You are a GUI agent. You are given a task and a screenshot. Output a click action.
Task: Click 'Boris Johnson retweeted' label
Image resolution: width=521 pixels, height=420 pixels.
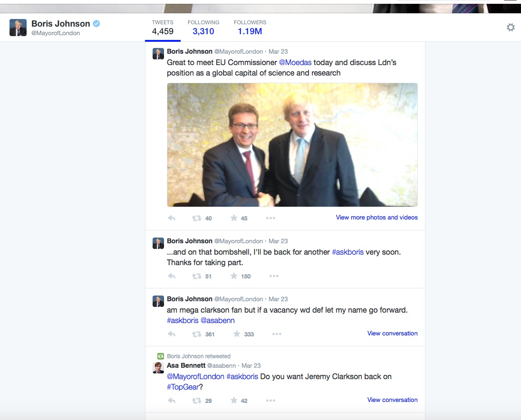(x=199, y=356)
